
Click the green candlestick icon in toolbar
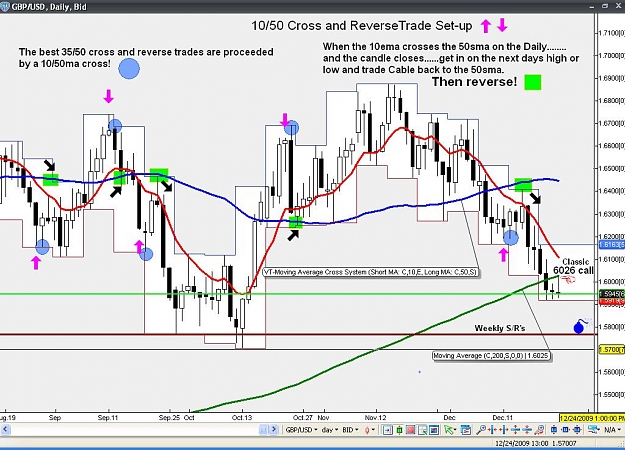pos(399,430)
